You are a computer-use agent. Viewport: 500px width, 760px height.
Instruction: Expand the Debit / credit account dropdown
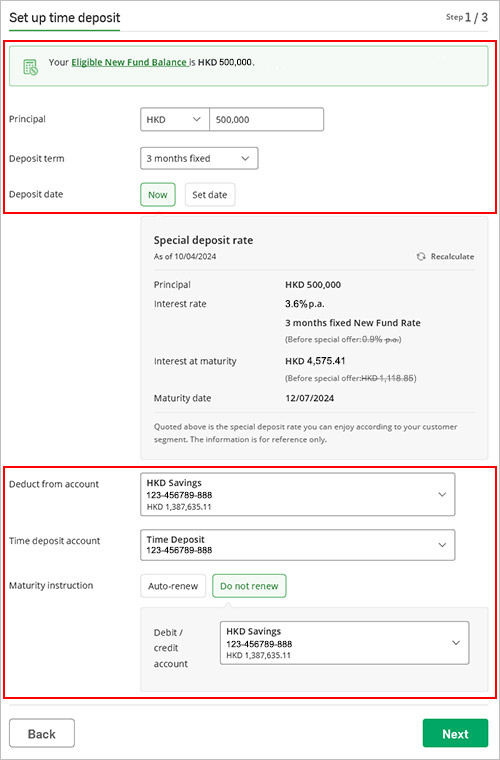(x=344, y=643)
